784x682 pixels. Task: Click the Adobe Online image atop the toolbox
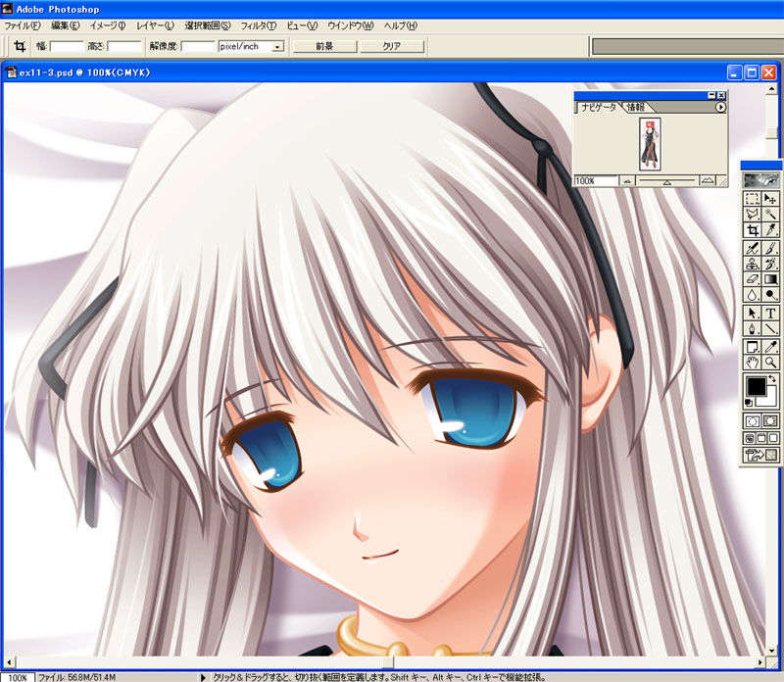[761, 180]
